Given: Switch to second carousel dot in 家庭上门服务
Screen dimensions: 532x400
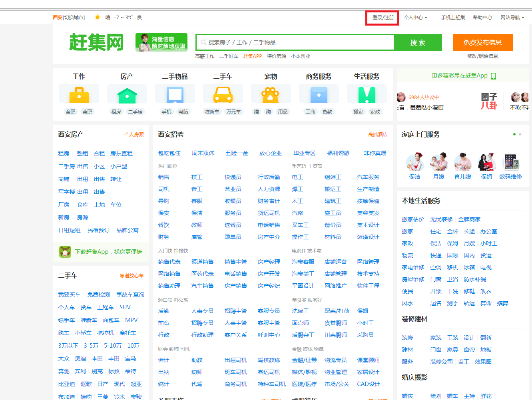Looking at the screenshot, I should (520, 134).
